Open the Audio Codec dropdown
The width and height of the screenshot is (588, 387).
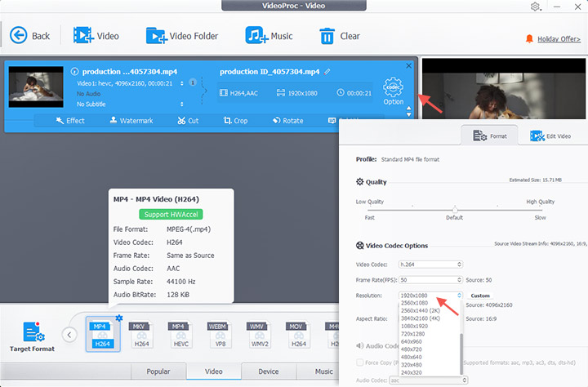(428, 380)
